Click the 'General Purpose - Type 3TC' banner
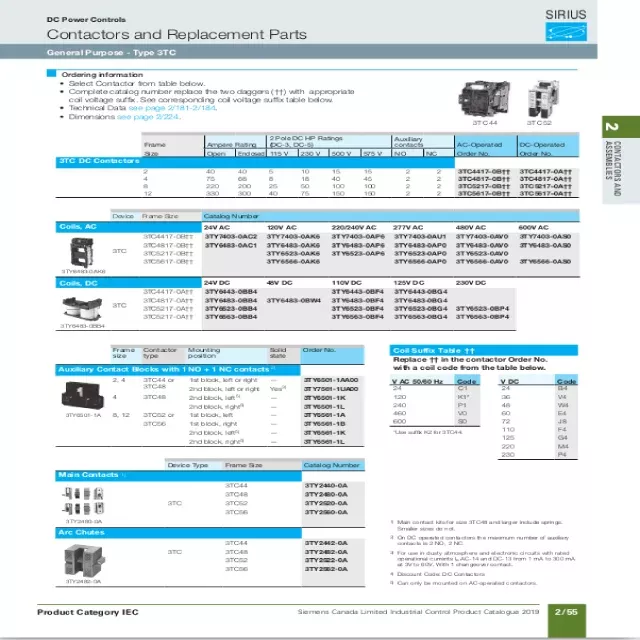Screen dimensions: 640x640 point(298,52)
